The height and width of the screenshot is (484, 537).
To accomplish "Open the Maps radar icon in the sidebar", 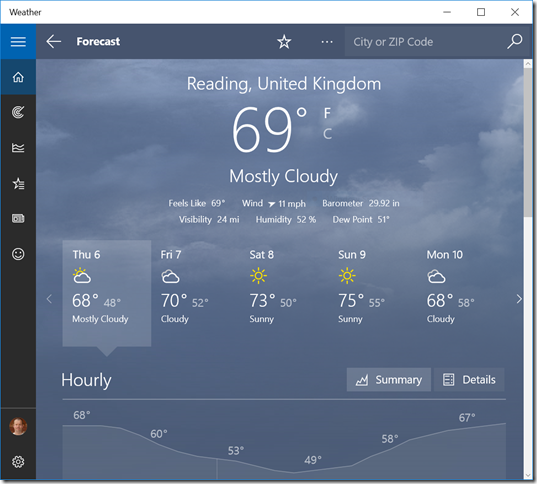I will (18, 112).
